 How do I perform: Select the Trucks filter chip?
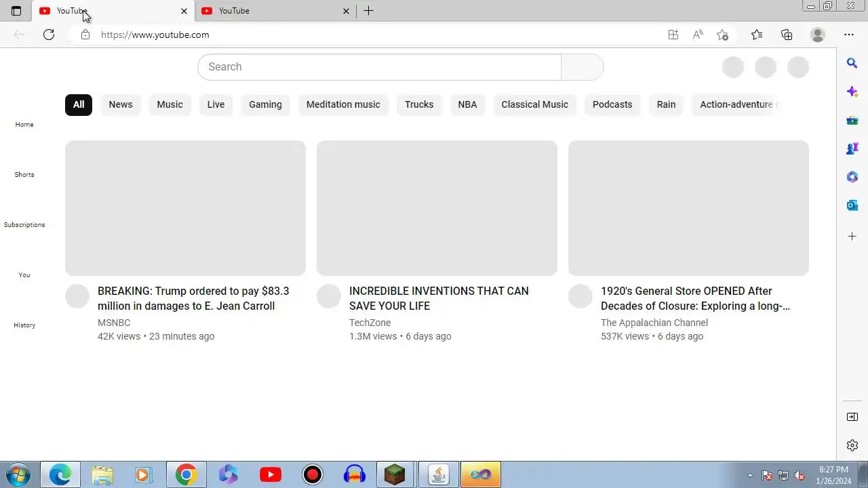[419, 104]
